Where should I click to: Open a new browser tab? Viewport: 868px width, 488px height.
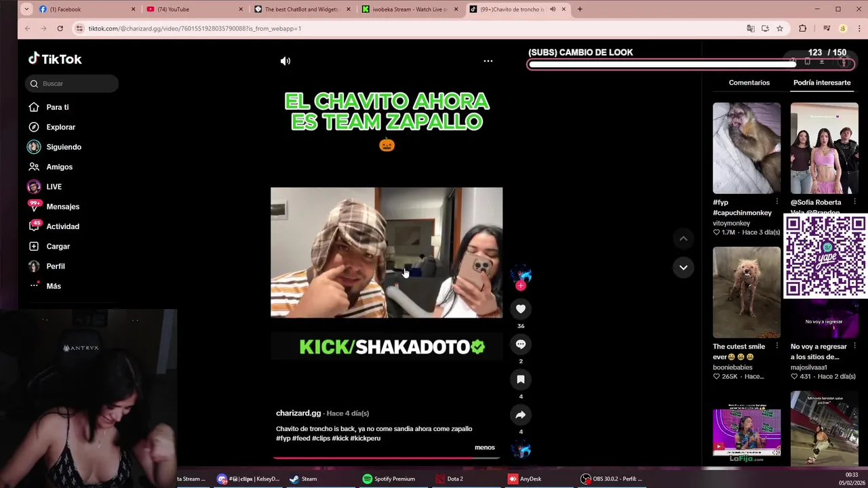point(580,9)
